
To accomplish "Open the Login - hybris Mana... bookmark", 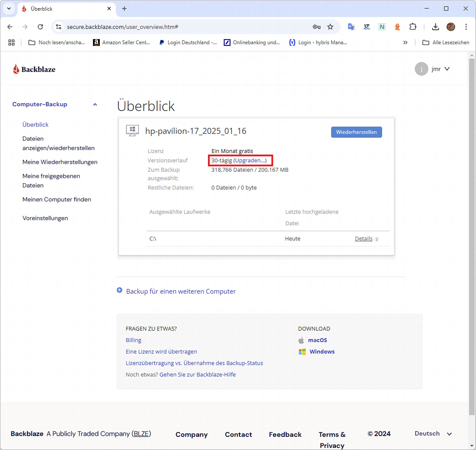I will [x=318, y=42].
